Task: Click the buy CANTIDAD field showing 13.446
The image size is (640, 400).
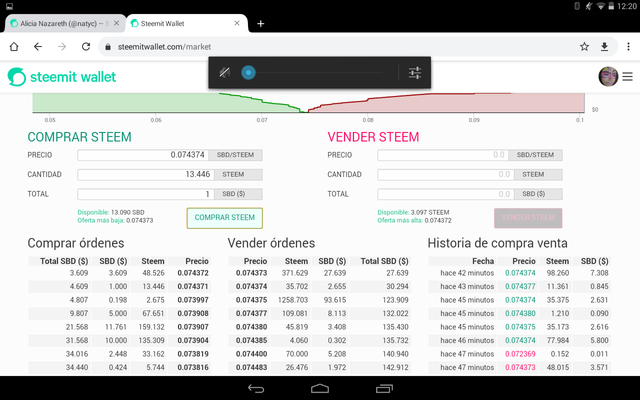Action: tap(146, 175)
